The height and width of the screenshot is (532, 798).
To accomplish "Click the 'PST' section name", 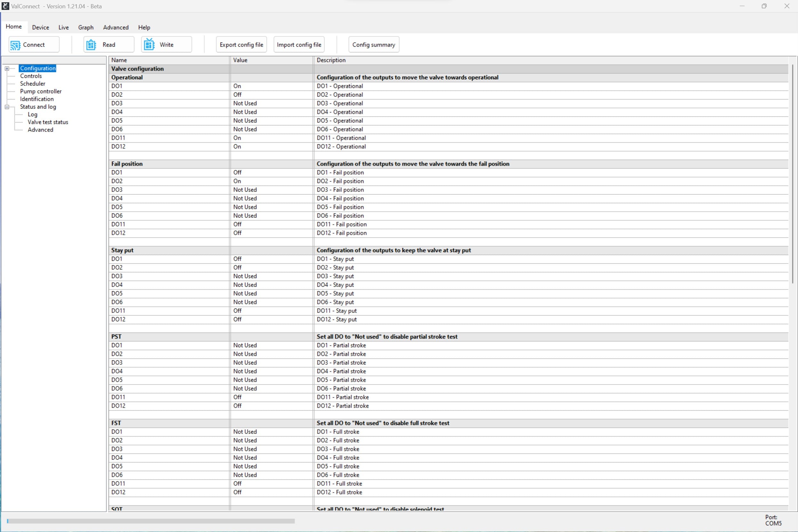I will tap(117, 337).
